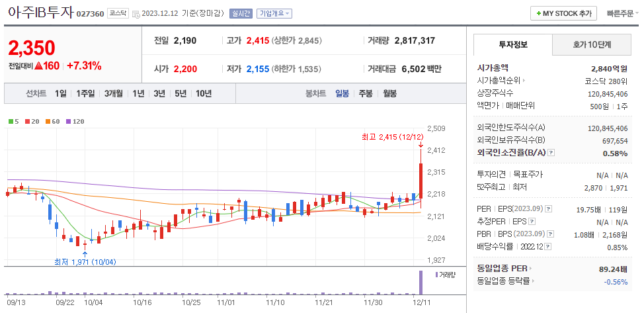Screen dimensions: 644x313
Task: Select the 3년 line chart range
Action: [159, 93]
